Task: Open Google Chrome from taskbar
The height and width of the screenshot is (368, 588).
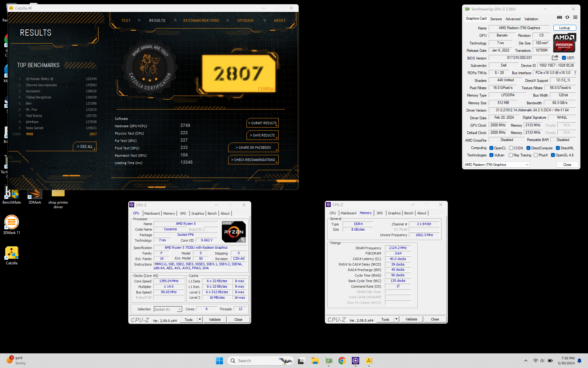Action: tap(342, 361)
